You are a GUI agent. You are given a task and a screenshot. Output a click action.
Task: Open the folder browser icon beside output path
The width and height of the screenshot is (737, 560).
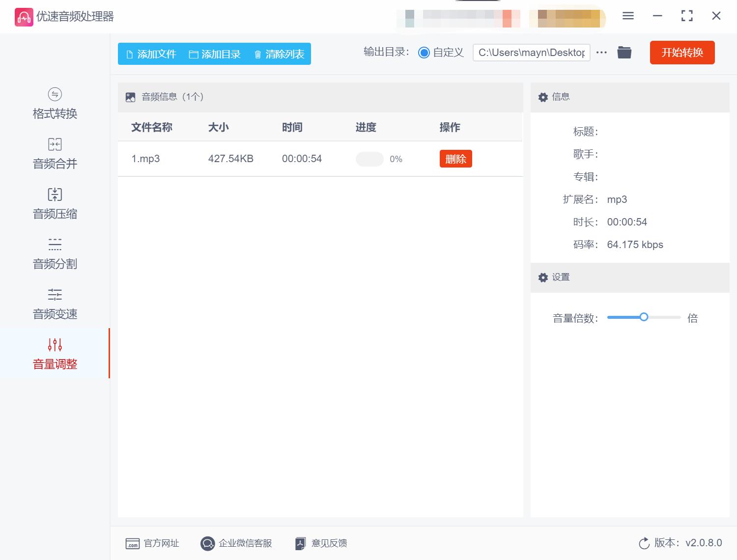pos(624,52)
